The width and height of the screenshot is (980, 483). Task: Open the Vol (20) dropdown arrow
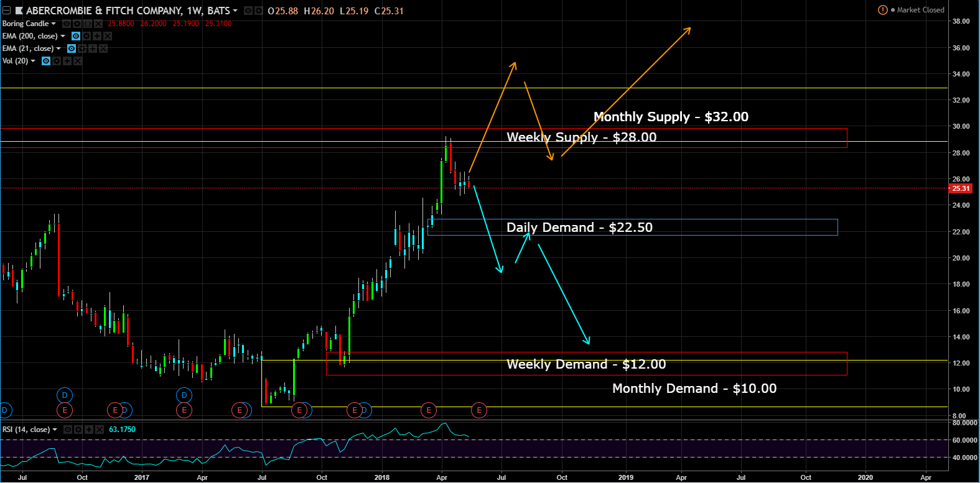[33, 61]
